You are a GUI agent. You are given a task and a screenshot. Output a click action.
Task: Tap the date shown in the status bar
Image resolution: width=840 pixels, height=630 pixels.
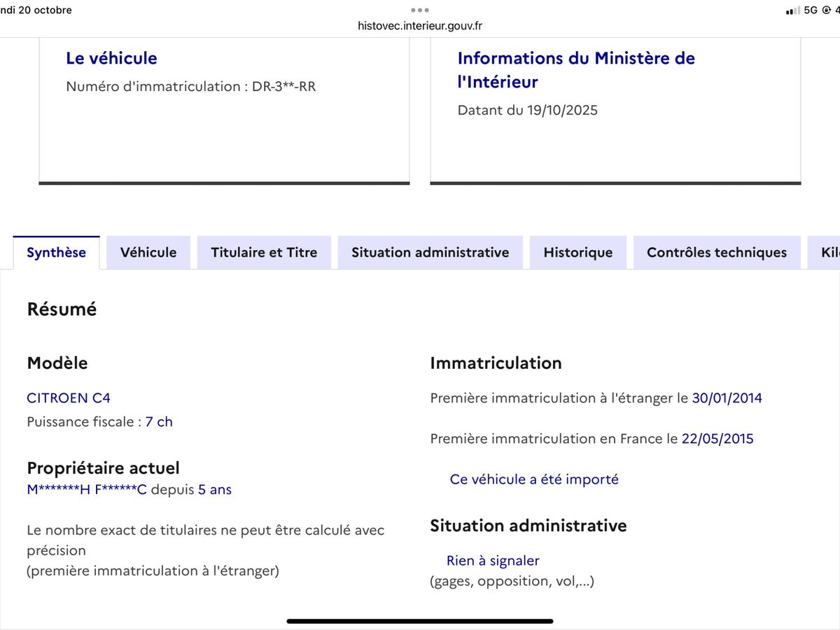point(36,10)
